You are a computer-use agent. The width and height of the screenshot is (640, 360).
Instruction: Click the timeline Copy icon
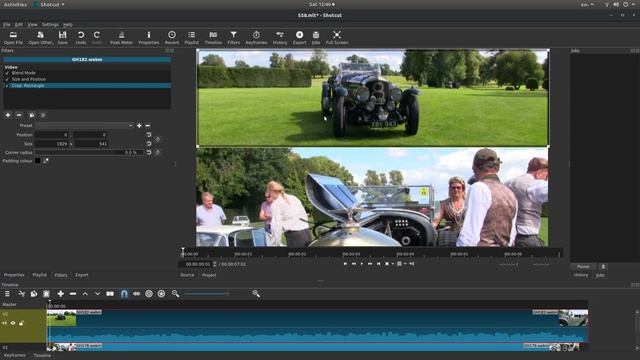click(x=34, y=293)
